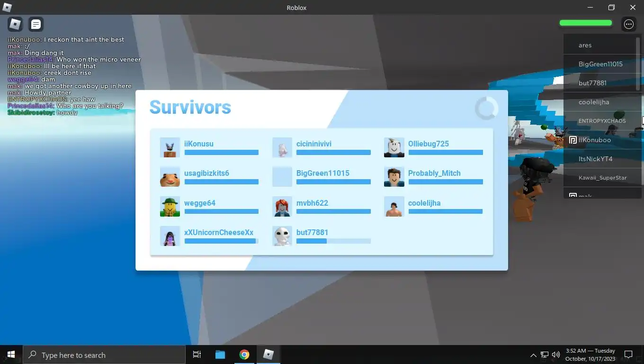644x364 pixels.
Task: Click iiKonusu's avatar thumbnail
Action: pos(170,147)
